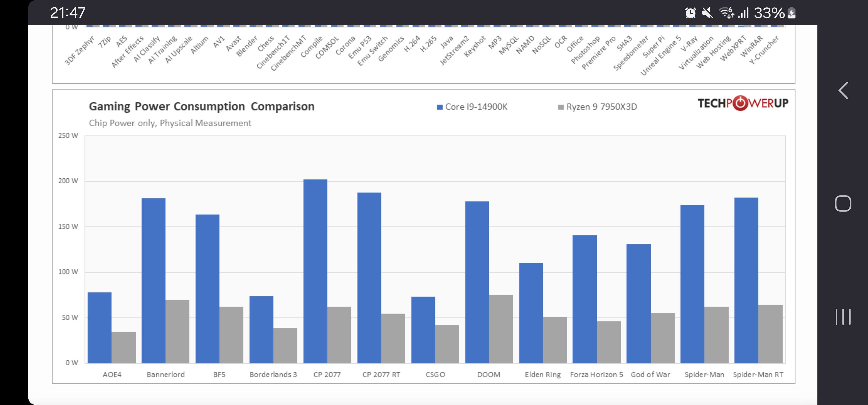Tap the 33% battery percentage text
This screenshot has height=405, width=868.
(769, 13)
